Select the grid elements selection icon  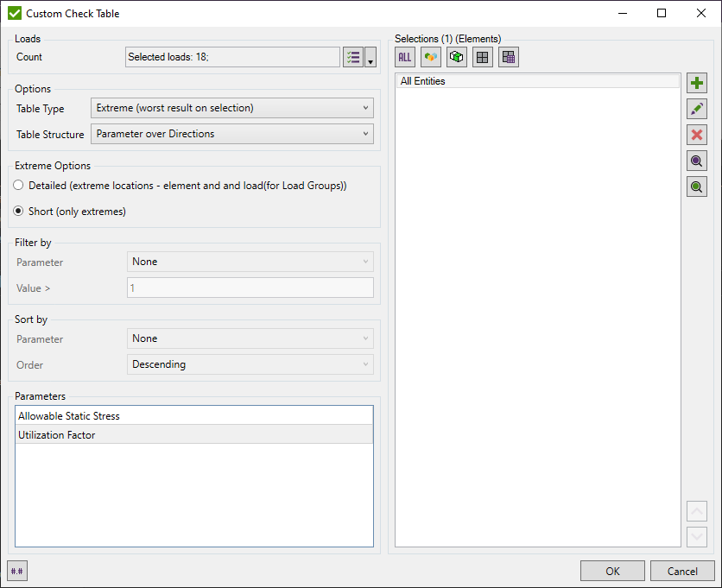coord(482,57)
